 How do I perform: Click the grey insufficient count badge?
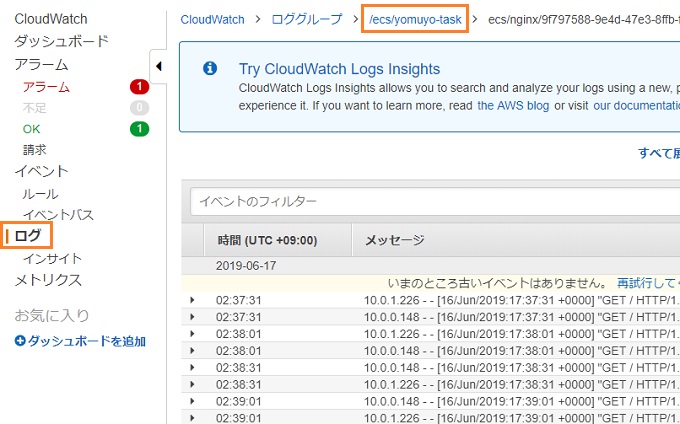139,108
